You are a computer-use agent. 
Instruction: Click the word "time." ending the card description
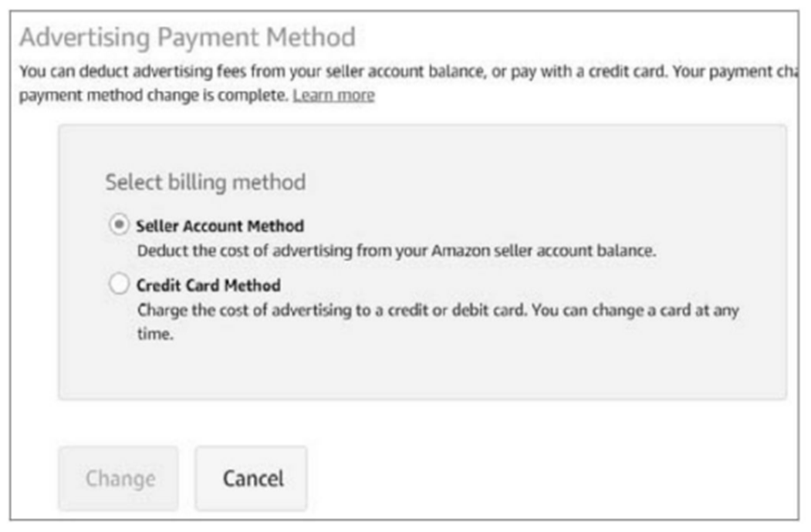(x=154, y=336)
